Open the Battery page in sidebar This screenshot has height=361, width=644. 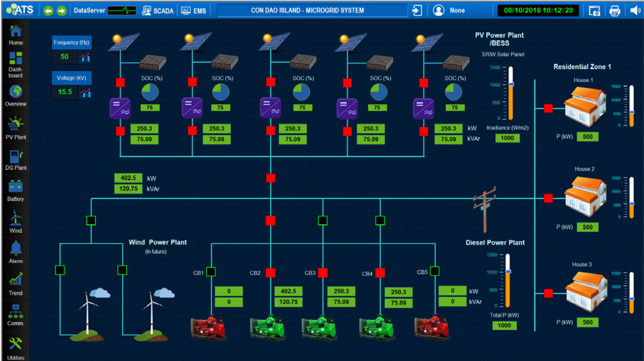pos(16,191)
